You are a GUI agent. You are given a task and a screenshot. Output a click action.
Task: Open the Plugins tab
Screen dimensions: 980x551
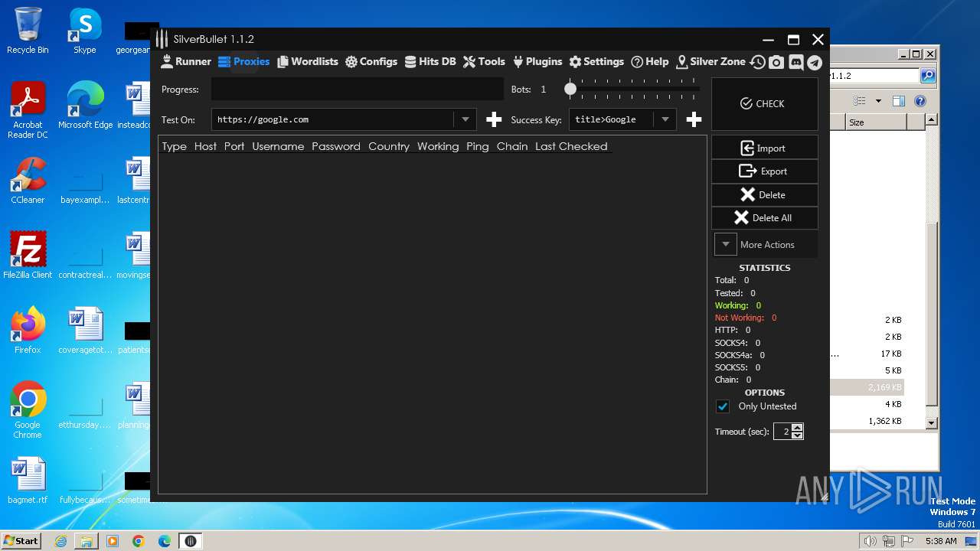click(537, 62)
